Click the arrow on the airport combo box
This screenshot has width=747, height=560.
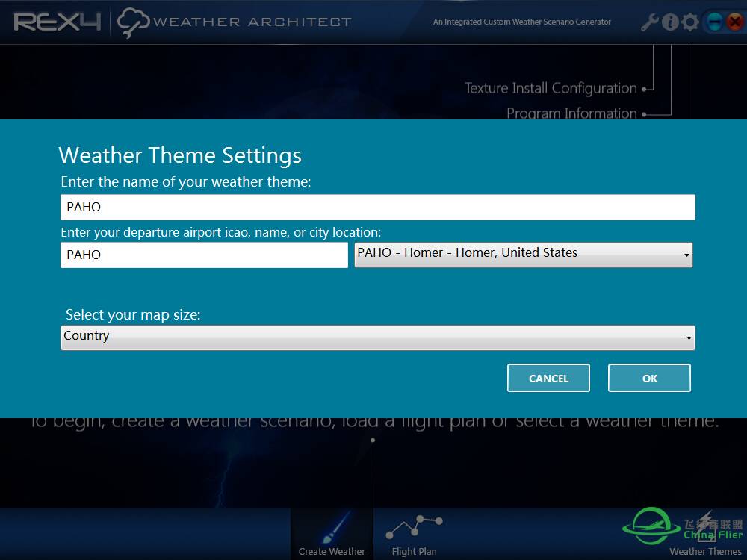point(686,255)
